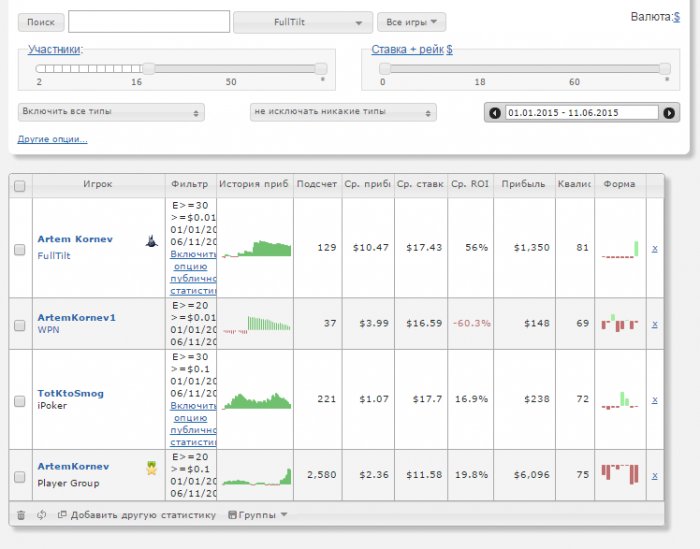
Task: Click the 'Участники' link
Action: click(54, 49)
